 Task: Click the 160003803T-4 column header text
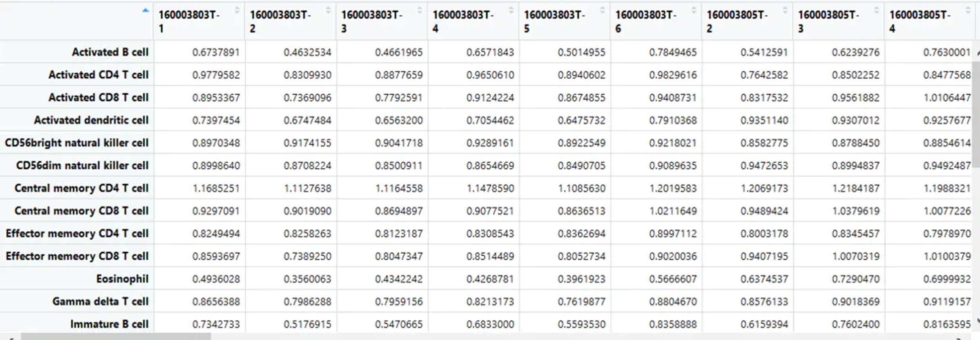tap(463, 22)
